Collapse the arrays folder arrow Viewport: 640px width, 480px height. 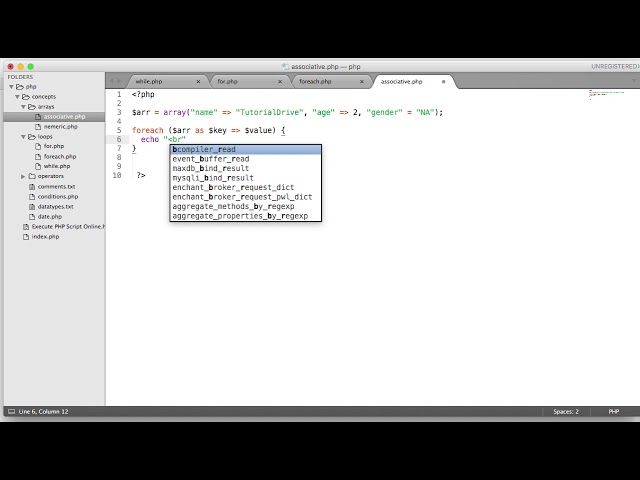click(x=23, y=107)
